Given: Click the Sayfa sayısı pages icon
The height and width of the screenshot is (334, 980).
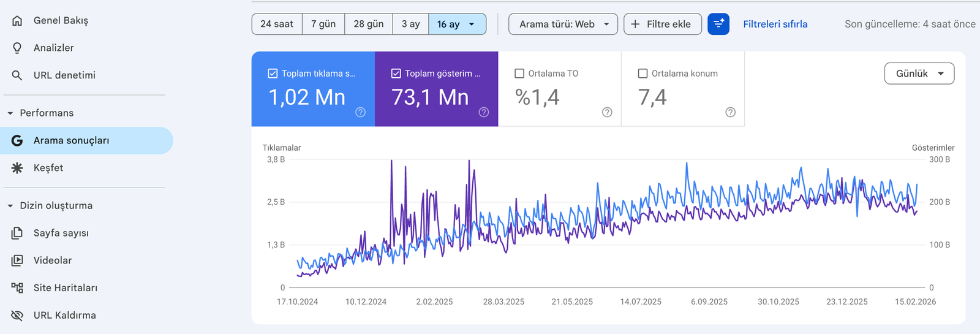Looking at the screenshot, I should coord(17,233).
